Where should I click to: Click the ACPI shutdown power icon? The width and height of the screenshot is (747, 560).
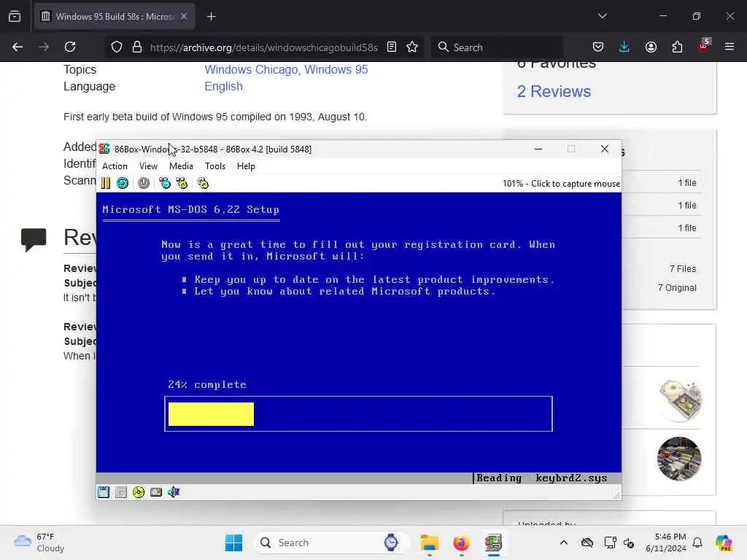(144, 183)
